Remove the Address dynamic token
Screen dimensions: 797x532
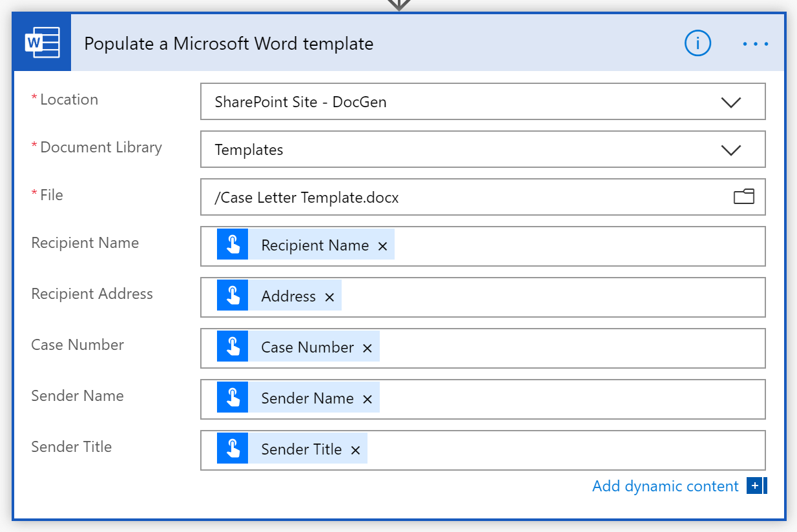click(x=329, y=297)
